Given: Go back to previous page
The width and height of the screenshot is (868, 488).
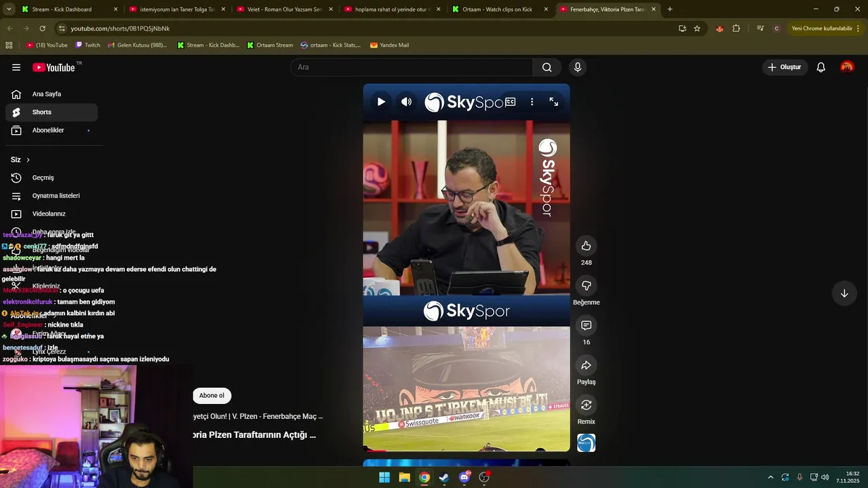Looking at the screenshot, I should [9, 28].
